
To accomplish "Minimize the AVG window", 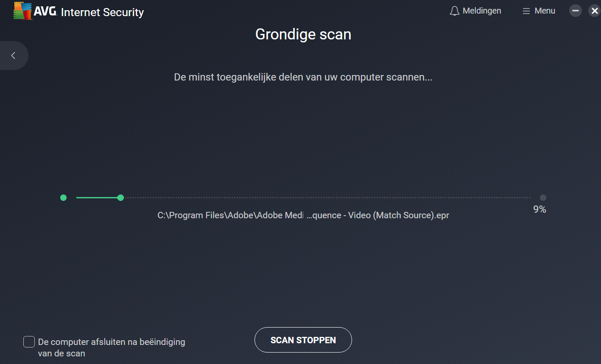I will [575, 11].
